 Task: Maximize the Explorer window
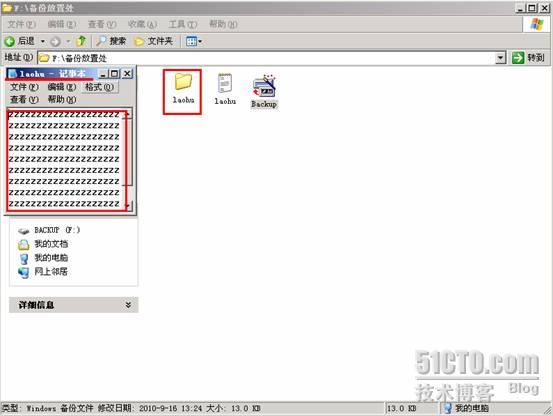tap(532, 8)
